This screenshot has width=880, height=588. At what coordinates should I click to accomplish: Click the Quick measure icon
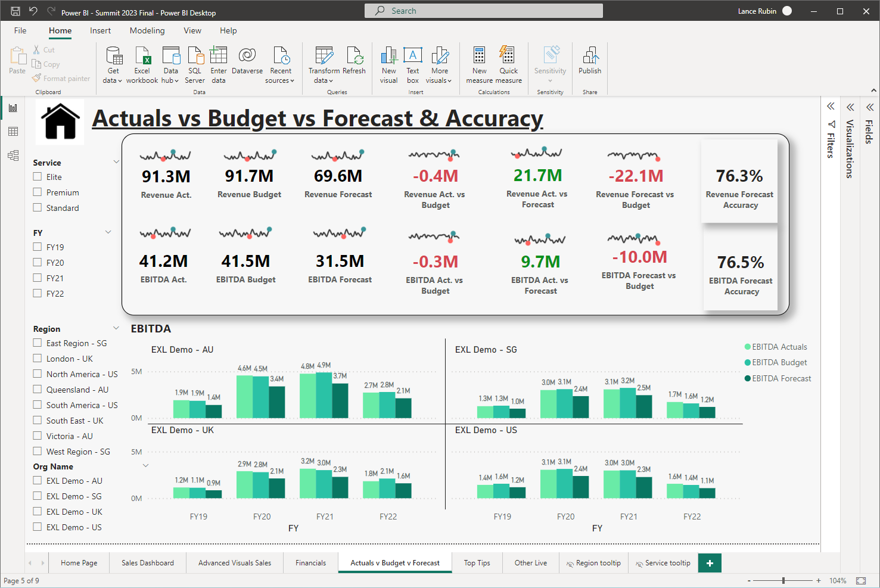coord(508,57)
